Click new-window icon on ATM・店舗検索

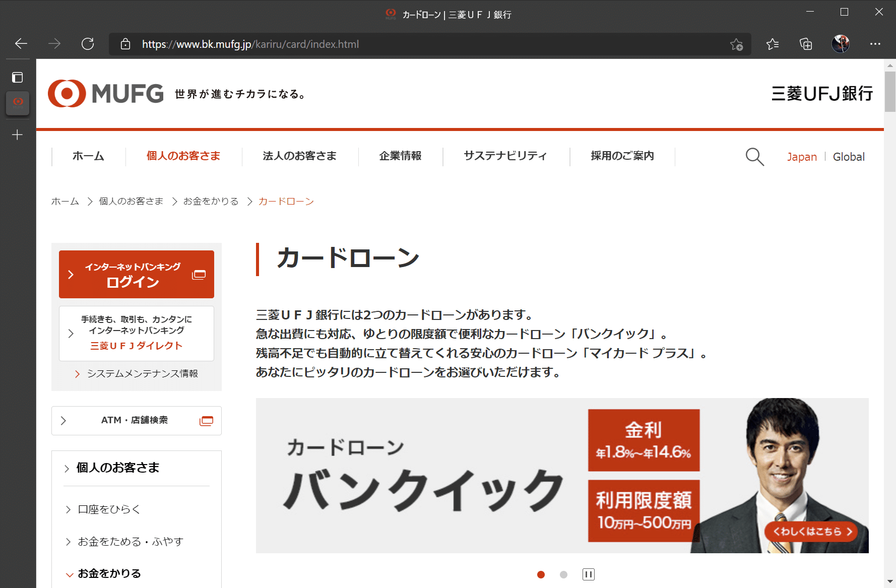tap(207, 421)
